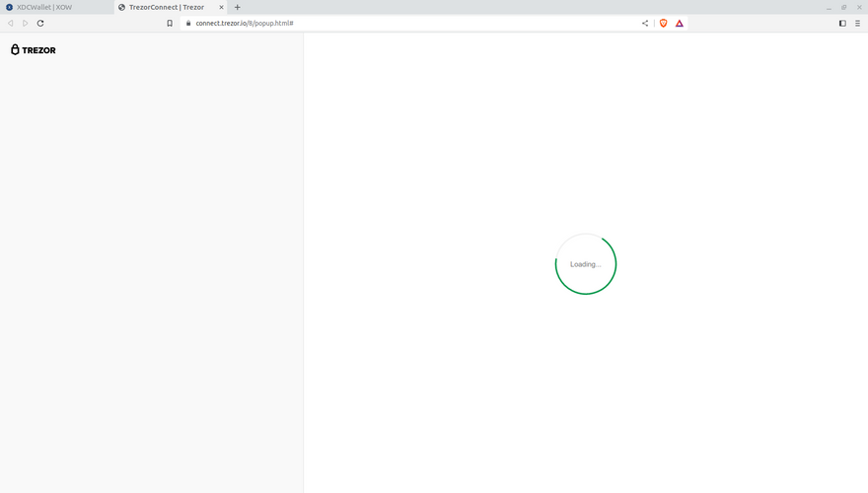
Task: Toggle the browser sidebar panel
Action: pos(842,23)
